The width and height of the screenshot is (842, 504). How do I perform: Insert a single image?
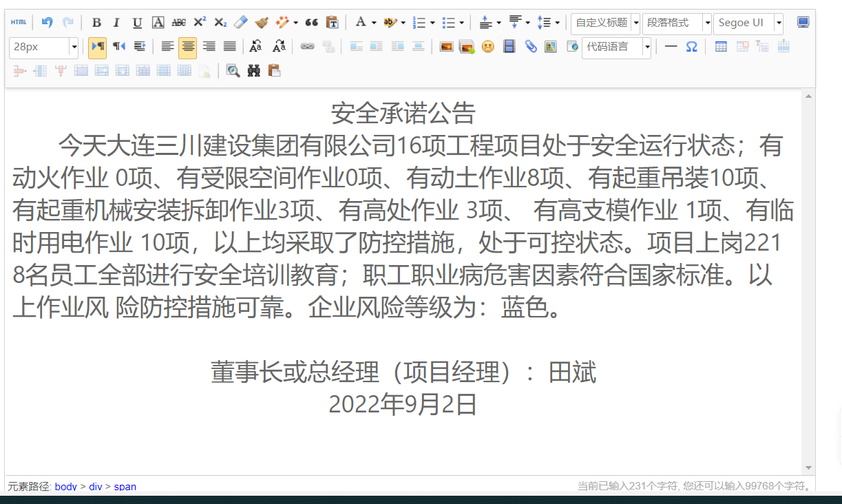pos(446,47)
